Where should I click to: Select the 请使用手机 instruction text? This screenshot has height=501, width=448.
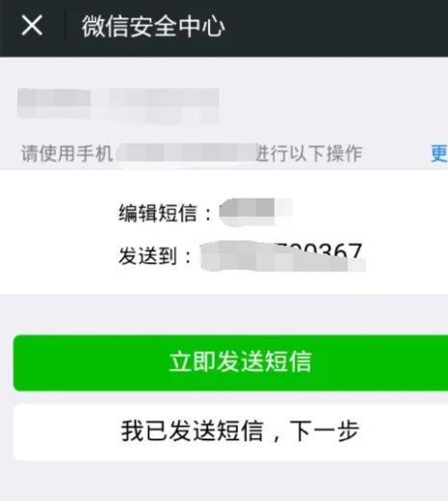66,153
